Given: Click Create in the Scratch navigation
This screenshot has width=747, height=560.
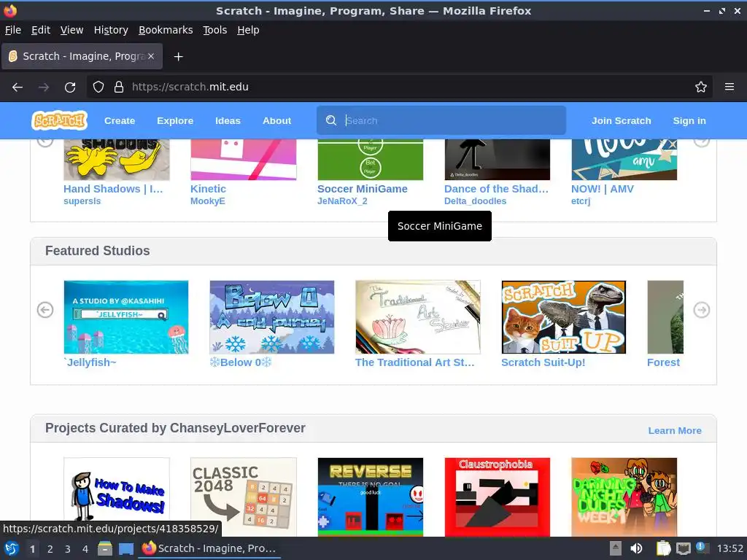Looking at the screenshot, I should pyautogui.click(x=120, y=121).
